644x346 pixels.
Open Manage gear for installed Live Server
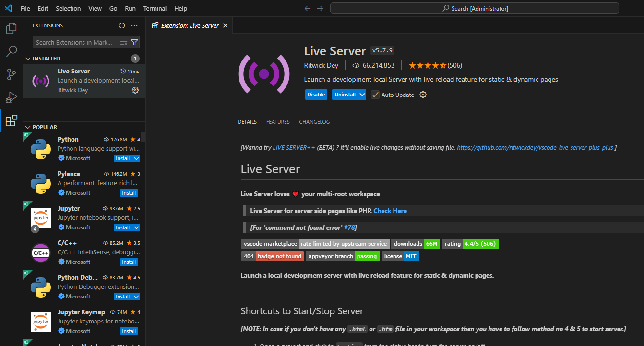[135, 90]
